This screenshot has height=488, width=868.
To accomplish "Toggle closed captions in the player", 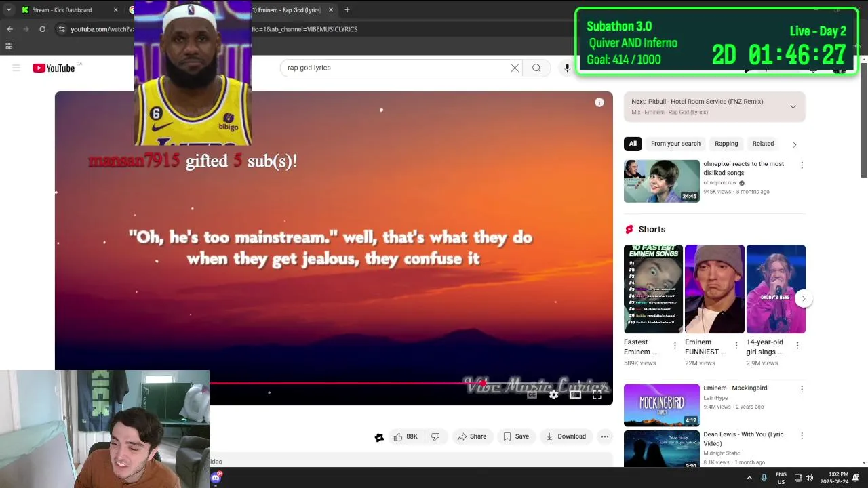I will [x=532, y=394].
